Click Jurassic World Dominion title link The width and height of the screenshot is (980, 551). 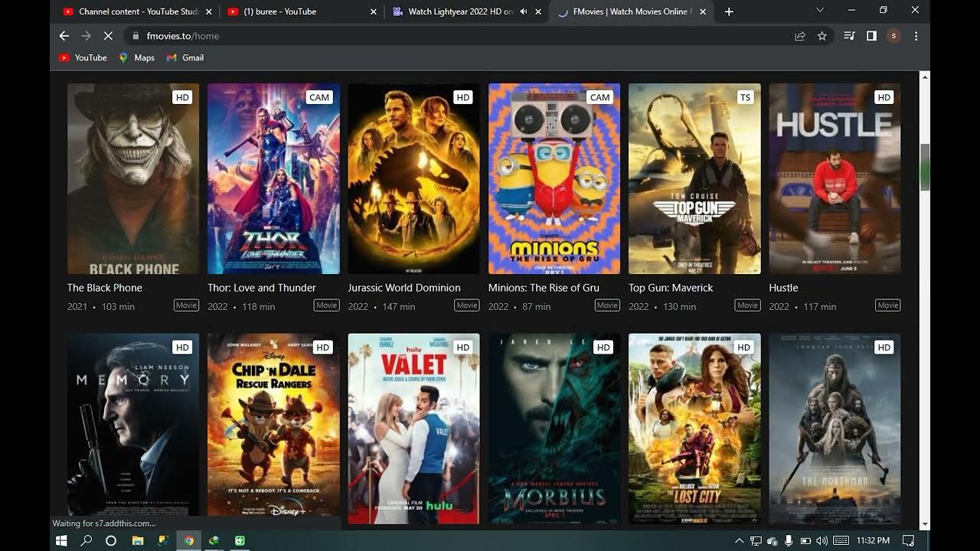tap(404, 288)
